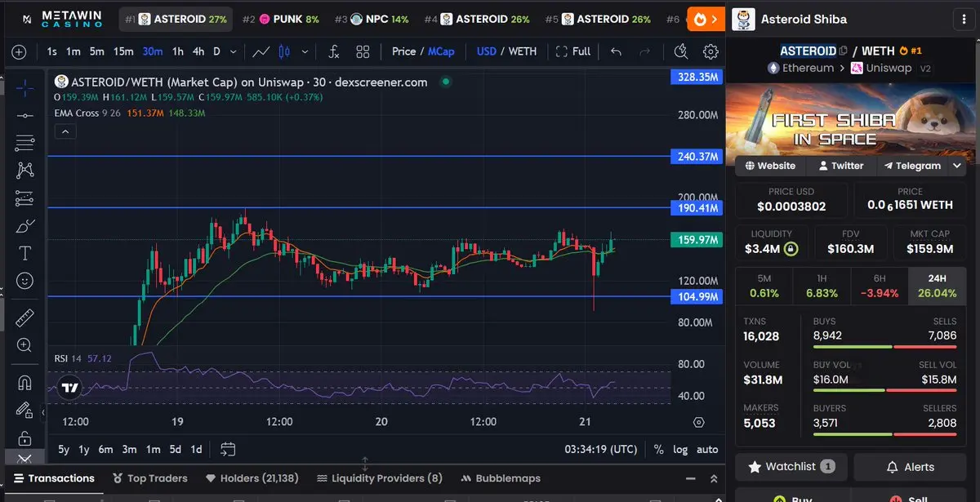Set chart range to 5d
980x502 pixels.
pos(175,449)
